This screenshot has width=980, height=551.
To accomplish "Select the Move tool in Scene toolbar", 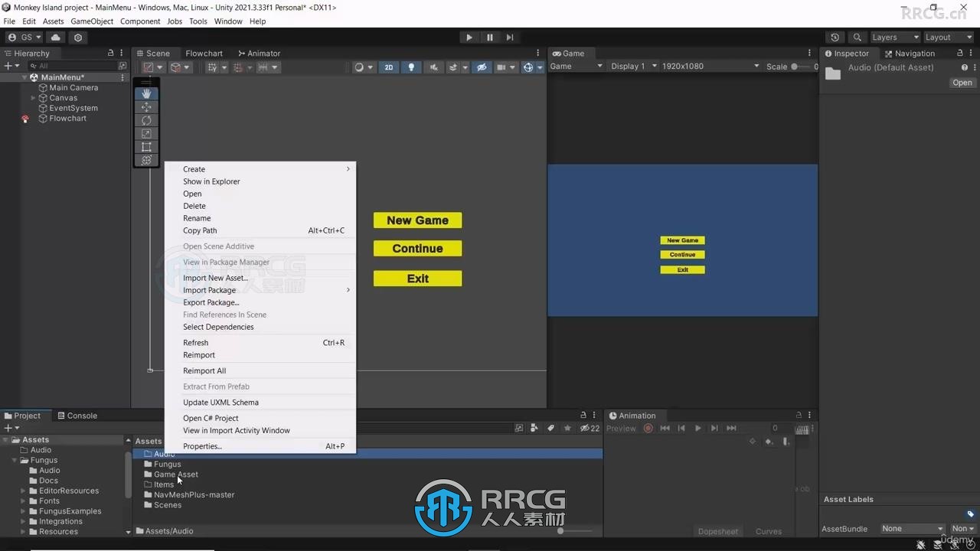I will (146, 107).
